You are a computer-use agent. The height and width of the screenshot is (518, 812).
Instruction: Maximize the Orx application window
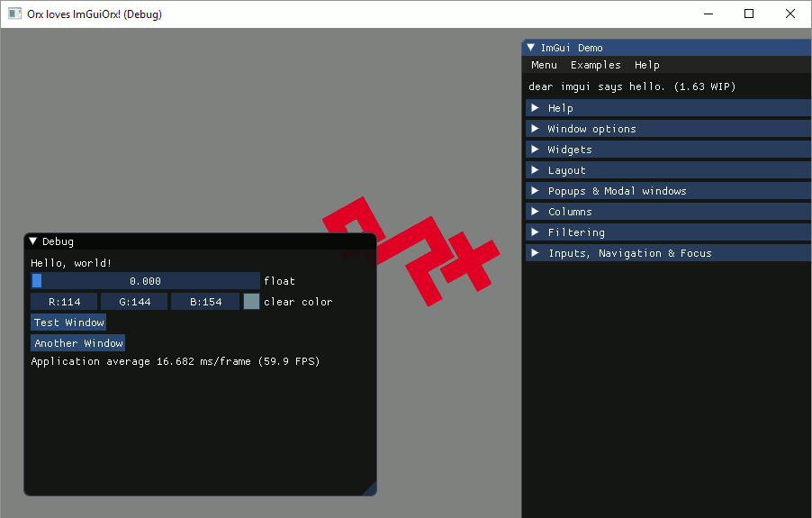pos(749,14)
